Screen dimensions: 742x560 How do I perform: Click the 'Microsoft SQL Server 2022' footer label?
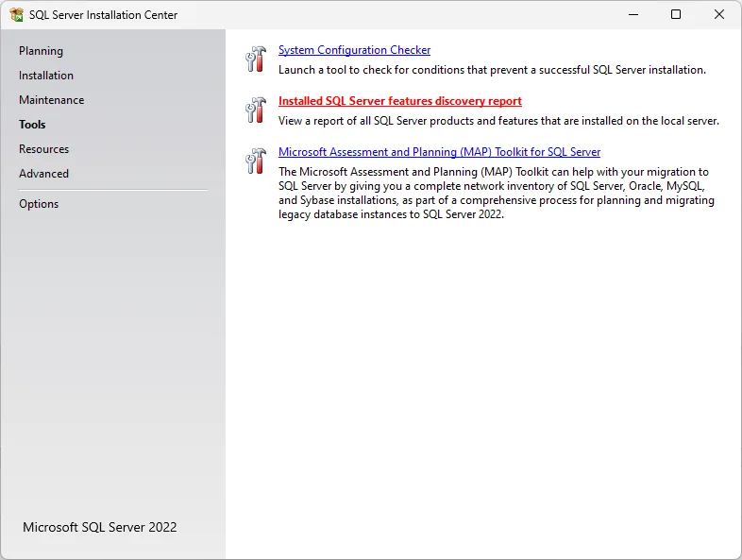pyautogui.click(x=100, y=527)
